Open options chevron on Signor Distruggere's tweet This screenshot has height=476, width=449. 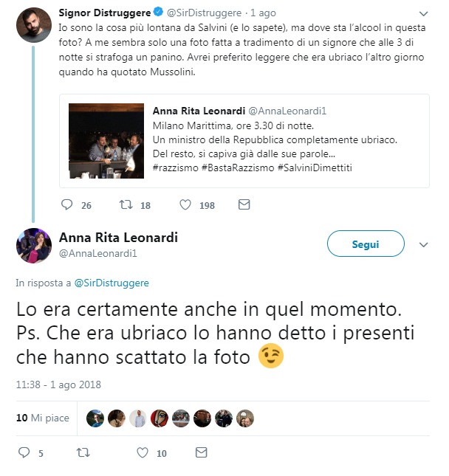tap(423, 14)
